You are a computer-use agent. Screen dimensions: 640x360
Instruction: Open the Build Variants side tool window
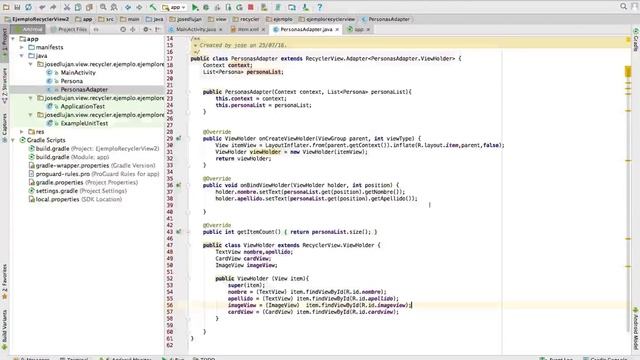[4, 329]
